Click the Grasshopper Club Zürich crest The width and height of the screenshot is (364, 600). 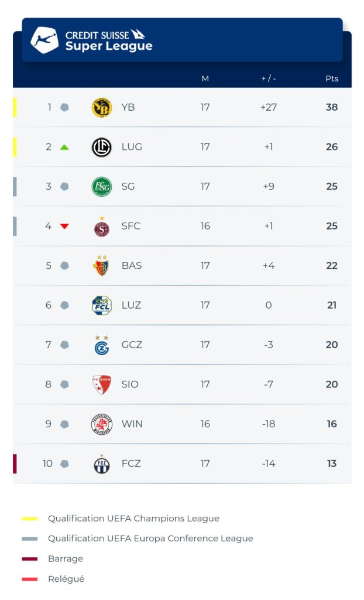coord(102,345)
